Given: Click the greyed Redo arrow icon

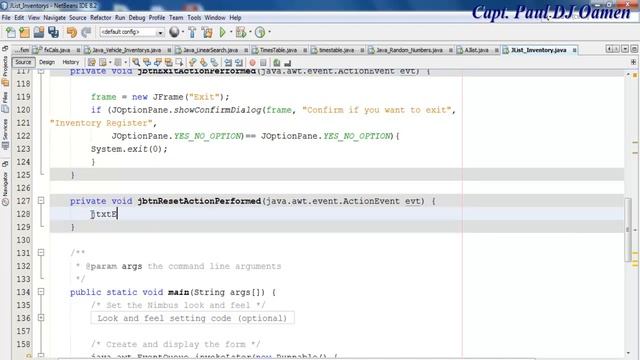Looking at the screenshot, I should coord(86,32).
